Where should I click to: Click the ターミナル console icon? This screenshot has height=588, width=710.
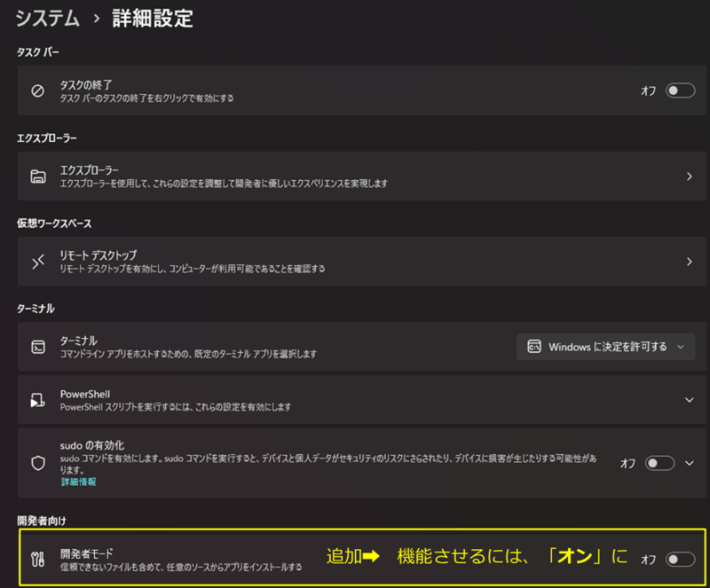[x=37, y=347]
